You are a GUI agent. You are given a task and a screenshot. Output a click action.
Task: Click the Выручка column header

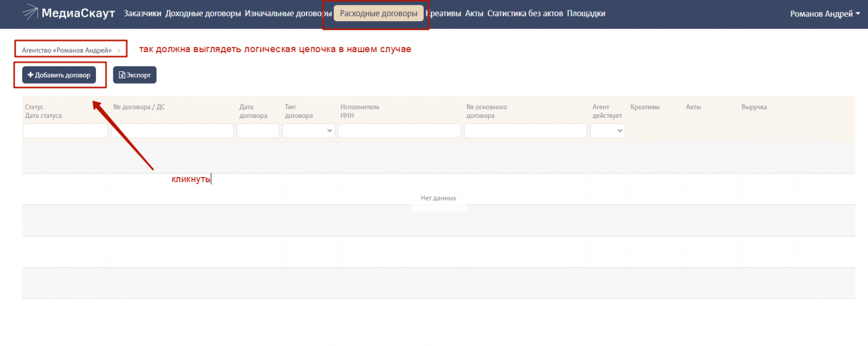754,107
